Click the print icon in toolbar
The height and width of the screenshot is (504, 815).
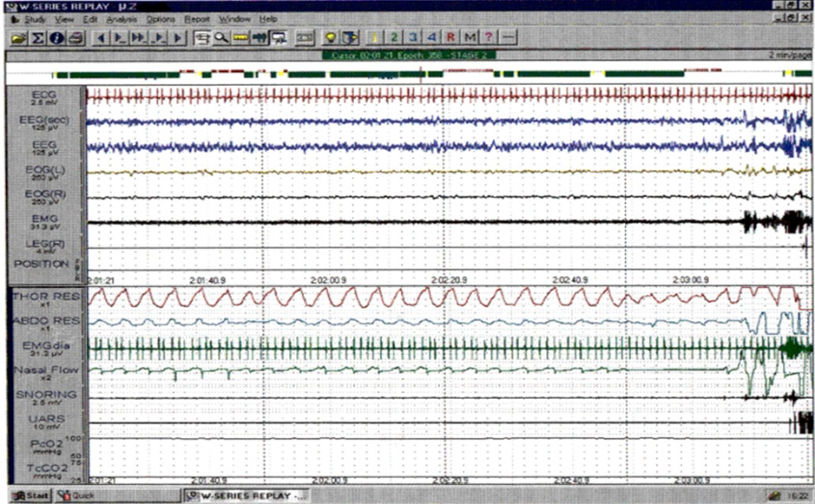pyautogui.click(x=75, y=38)
